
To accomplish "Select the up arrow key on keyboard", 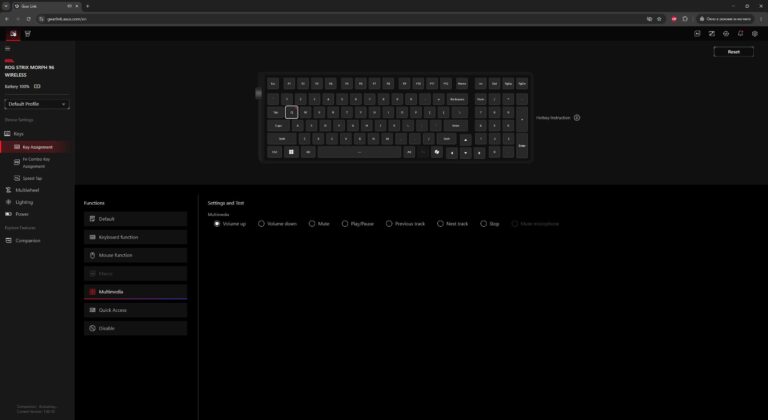I will 465,140.
